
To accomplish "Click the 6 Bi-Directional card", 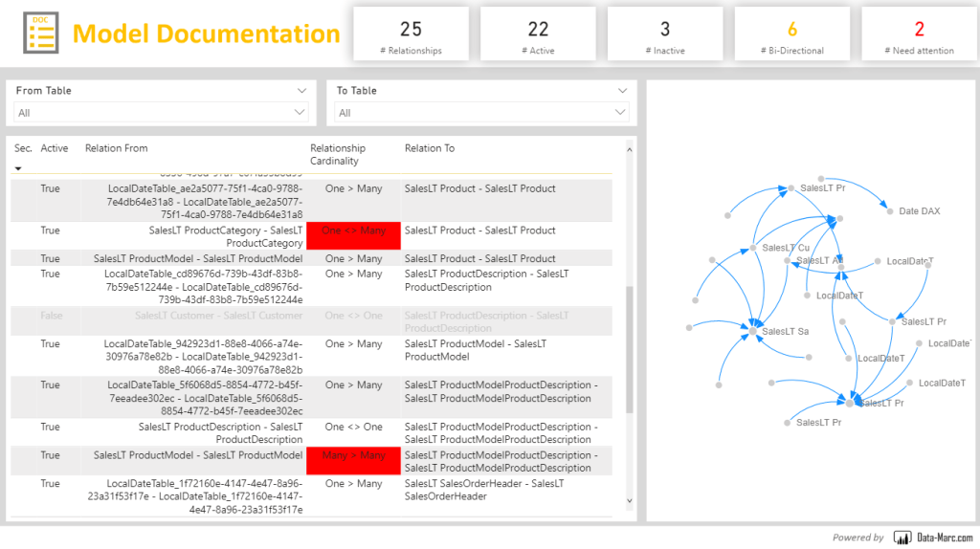I will coord(791,34).
